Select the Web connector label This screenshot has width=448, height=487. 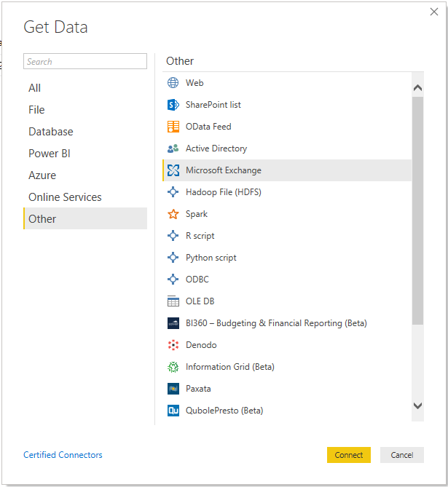point(194,83)
